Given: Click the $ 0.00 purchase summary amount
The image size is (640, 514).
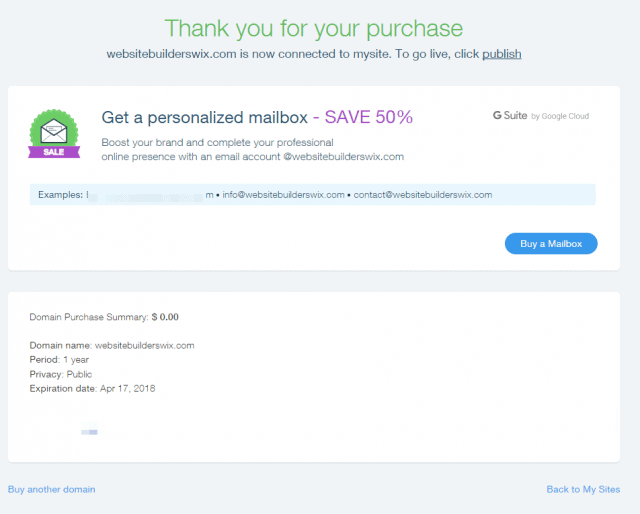Looking at the screenshot, I should tap(165, 317).
